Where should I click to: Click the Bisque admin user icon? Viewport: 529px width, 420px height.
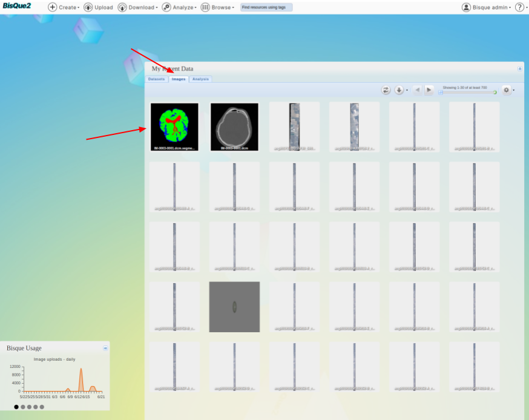[x=466, y=7]
